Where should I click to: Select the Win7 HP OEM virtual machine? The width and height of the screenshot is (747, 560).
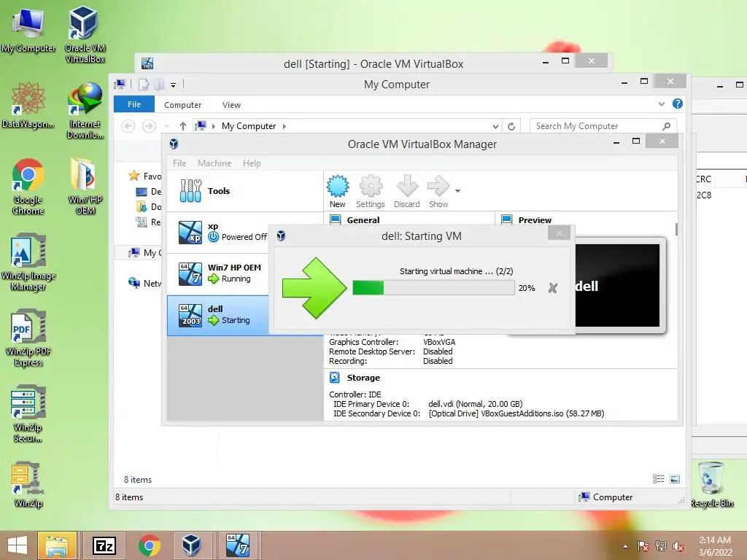tap(217, 273)
